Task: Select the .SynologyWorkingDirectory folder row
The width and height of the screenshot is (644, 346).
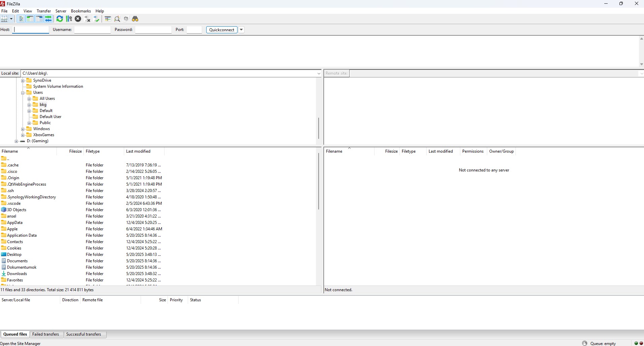Action: (x=82, y=197)
